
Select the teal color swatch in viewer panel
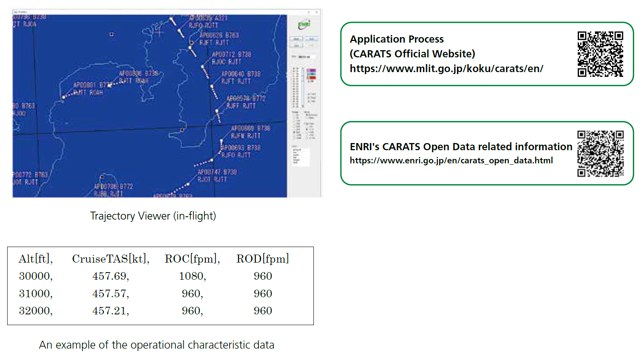point(311,74)
